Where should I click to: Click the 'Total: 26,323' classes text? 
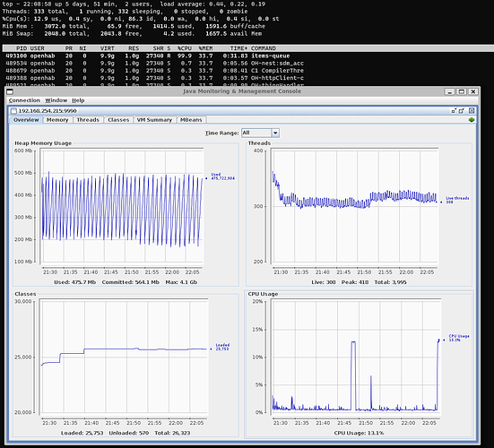point(172,433)
